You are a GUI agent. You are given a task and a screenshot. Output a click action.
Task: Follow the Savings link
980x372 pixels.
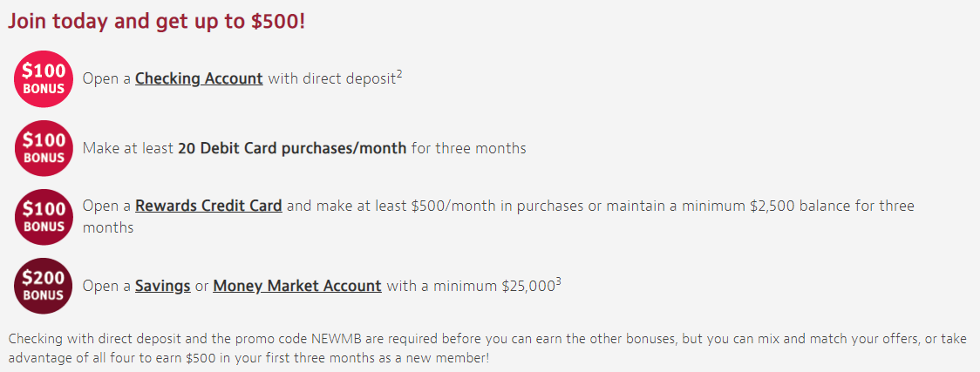(x=162, y=286)
